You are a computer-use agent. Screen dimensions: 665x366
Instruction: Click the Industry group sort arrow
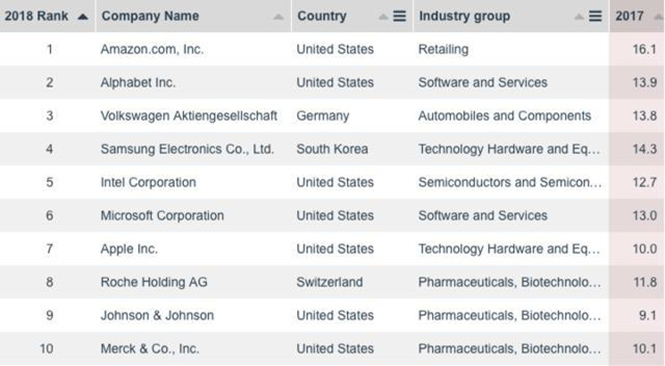pos(579,17)
